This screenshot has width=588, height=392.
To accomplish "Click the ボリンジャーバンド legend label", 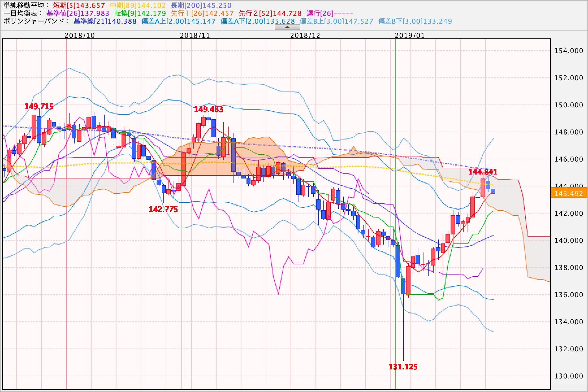I will tap(36, 21).
